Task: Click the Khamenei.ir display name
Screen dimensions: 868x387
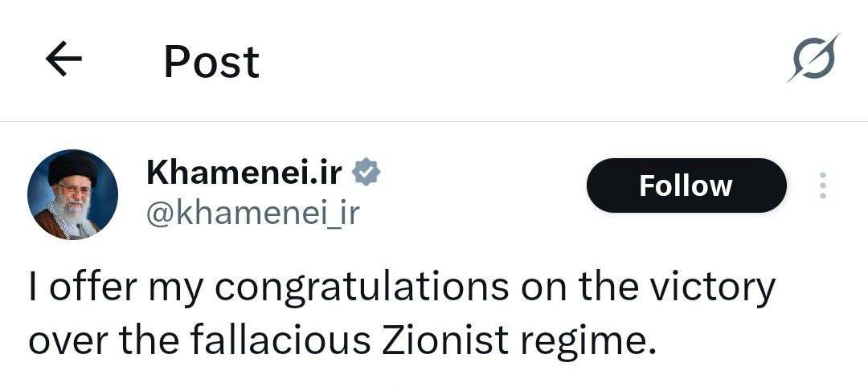Action: click(244, 172)
